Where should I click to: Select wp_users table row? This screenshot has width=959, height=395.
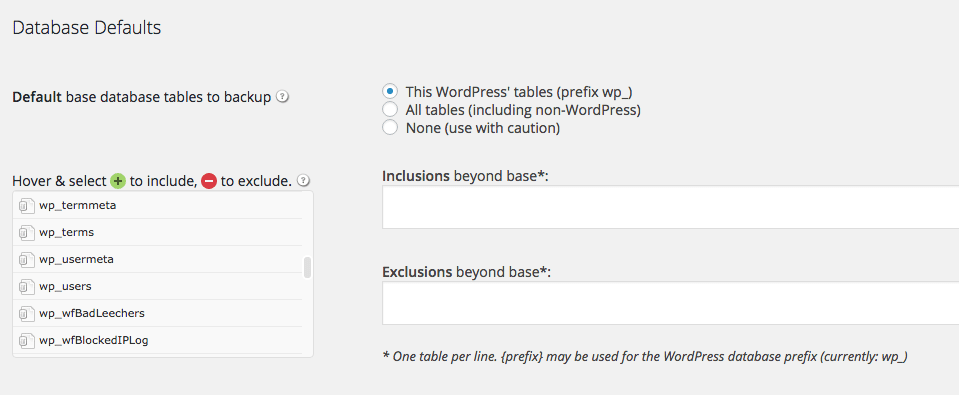158,286
